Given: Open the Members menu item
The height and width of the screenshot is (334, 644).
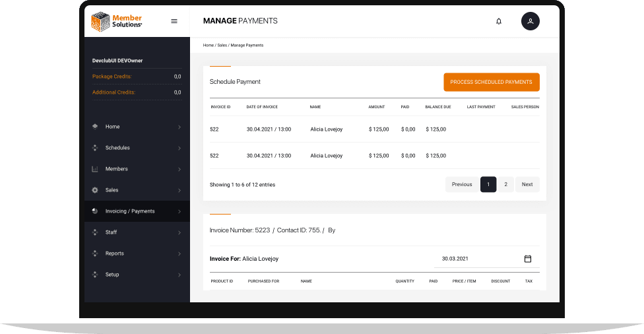Looking at the screenshot, I should tap(137, 169).
